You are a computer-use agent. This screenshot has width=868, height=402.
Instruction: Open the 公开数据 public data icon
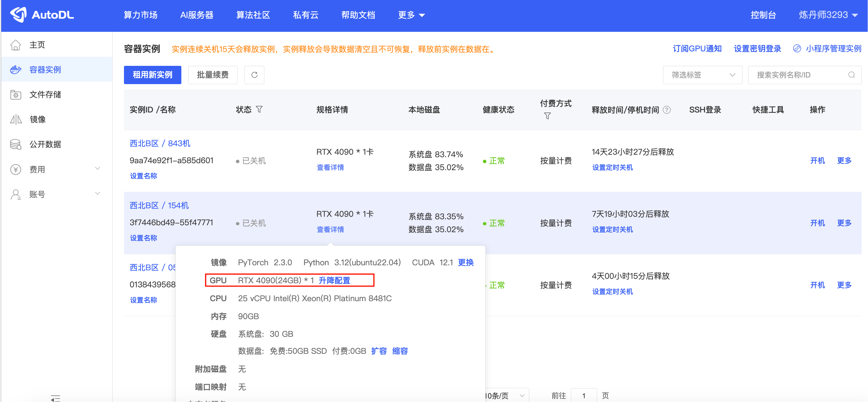[x=15, y=144]
